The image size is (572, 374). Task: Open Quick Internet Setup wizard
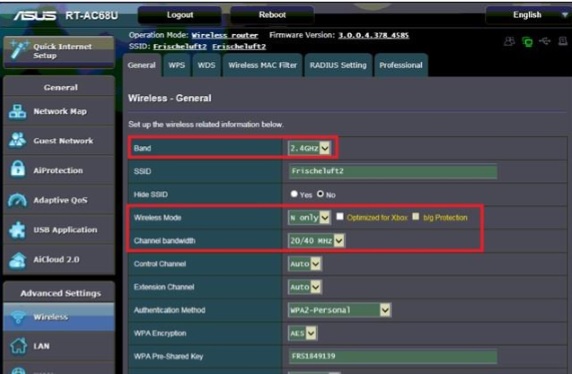[x=59, y=51]
